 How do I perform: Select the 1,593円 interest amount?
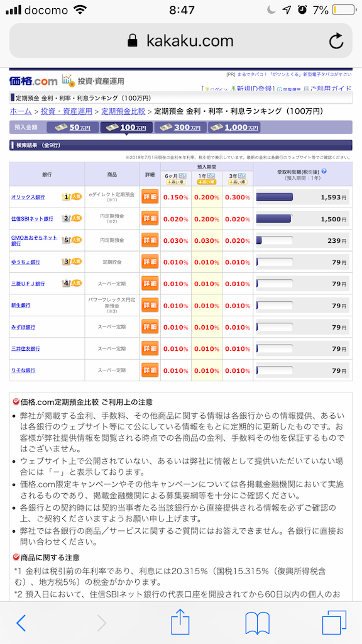(333, 197)
